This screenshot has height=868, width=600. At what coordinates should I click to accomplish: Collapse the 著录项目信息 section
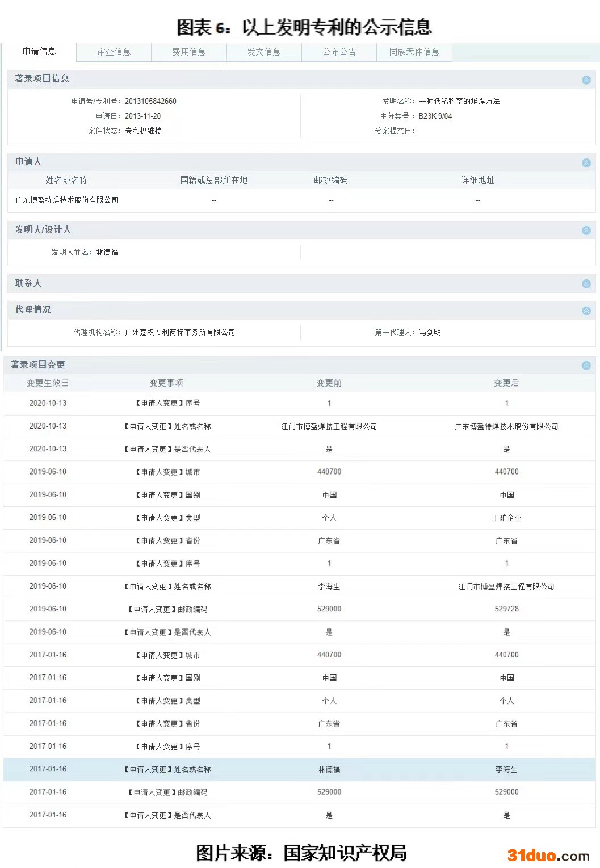[586, 80]
